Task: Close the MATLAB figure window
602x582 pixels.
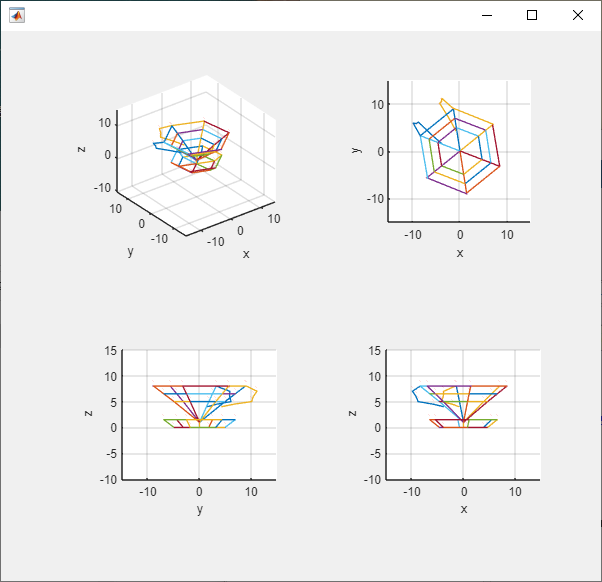Action: (578, 15)
